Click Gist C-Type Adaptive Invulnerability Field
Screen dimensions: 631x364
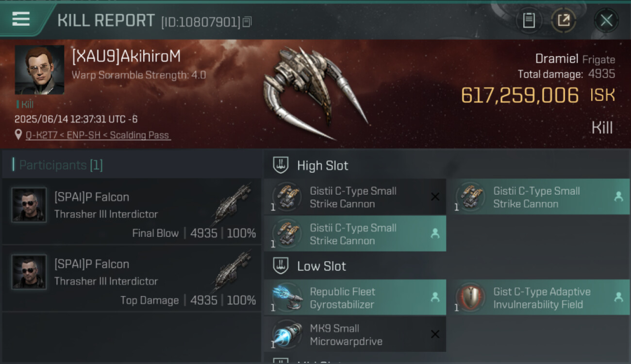pos(539,298)
